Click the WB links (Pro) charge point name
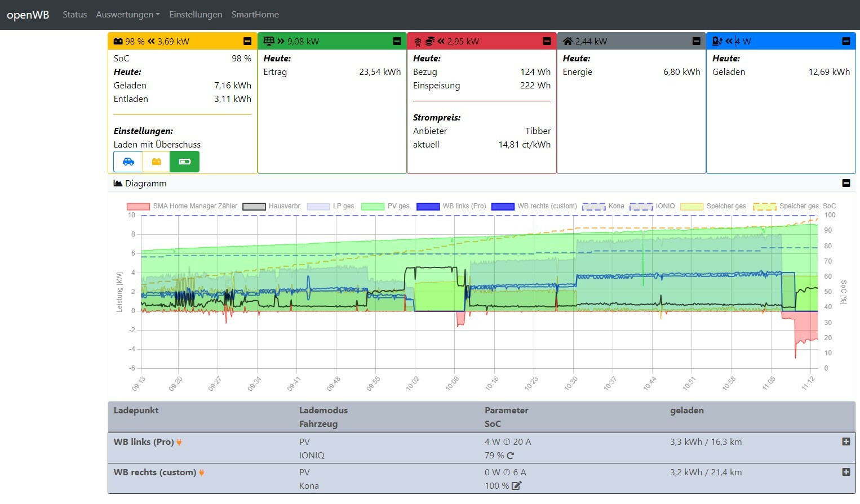This screenshot has width=860, height=504. click(144, 442)
